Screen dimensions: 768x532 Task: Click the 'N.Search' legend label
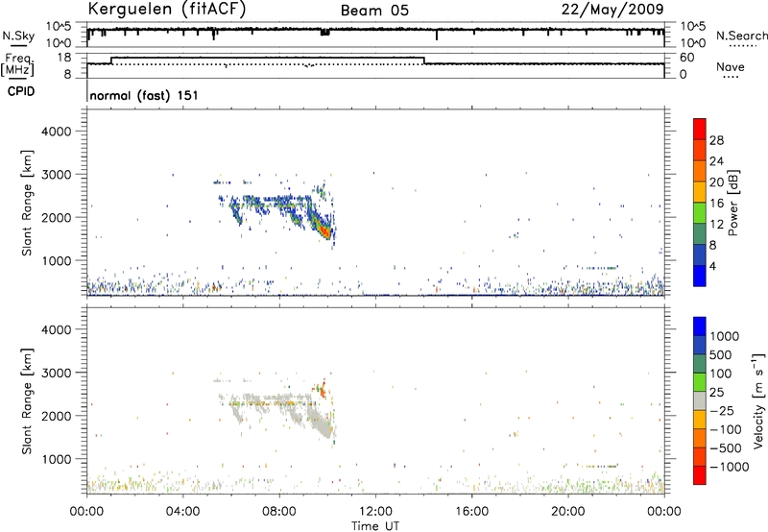[x=741, y=36]
